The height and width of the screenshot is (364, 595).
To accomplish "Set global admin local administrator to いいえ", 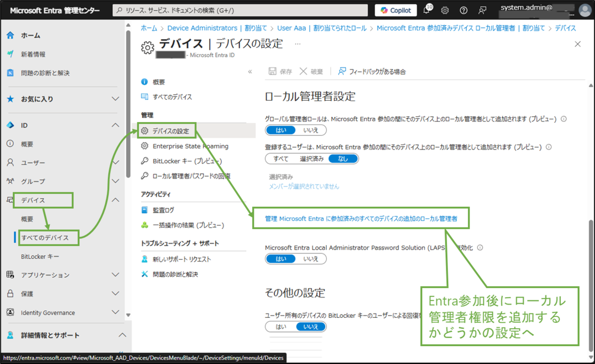I will coord(311,130).
